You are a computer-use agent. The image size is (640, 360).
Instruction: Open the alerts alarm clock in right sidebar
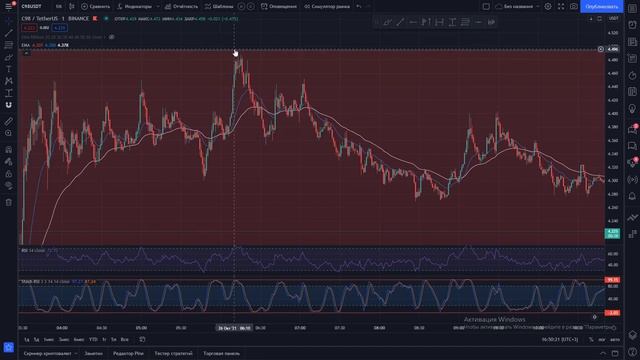click(632, 25)
